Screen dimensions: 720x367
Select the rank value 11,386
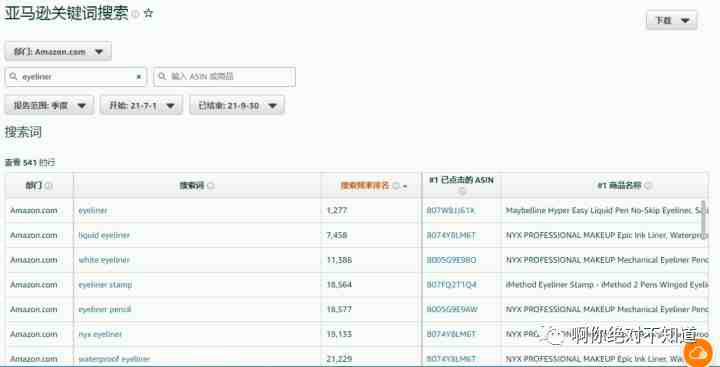339,260
